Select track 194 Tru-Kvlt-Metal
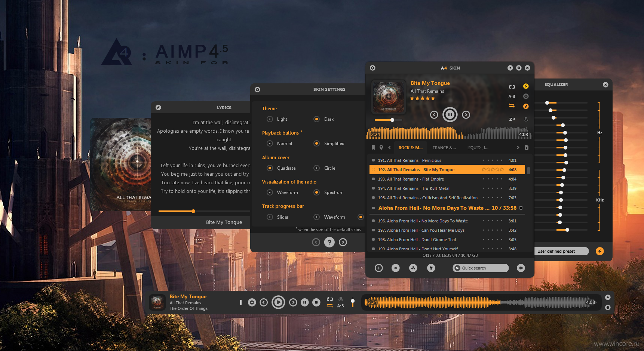 447,188
